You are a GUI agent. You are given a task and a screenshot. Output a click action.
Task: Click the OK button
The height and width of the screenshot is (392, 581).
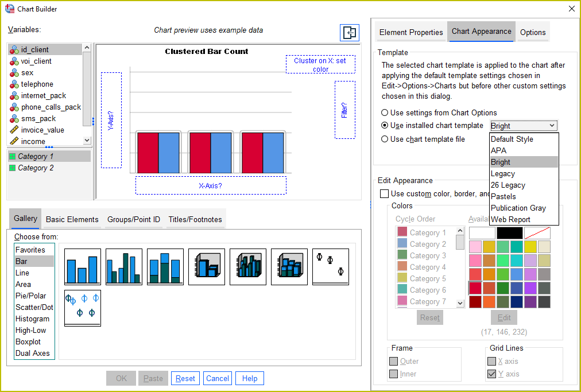tap(121, 378)
